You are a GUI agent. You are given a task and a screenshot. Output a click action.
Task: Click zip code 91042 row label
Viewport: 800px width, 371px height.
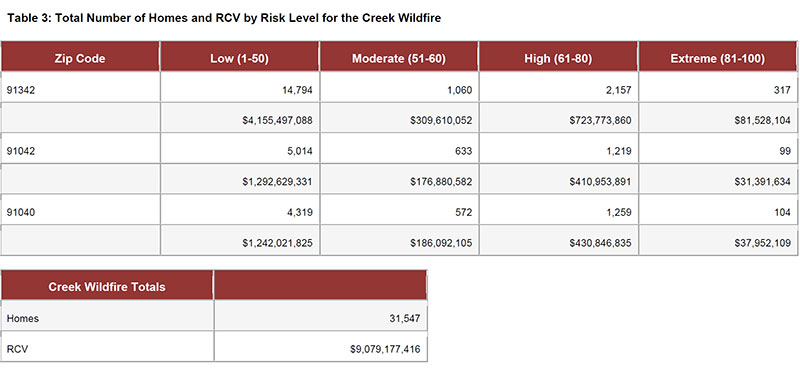pos(80,149)
